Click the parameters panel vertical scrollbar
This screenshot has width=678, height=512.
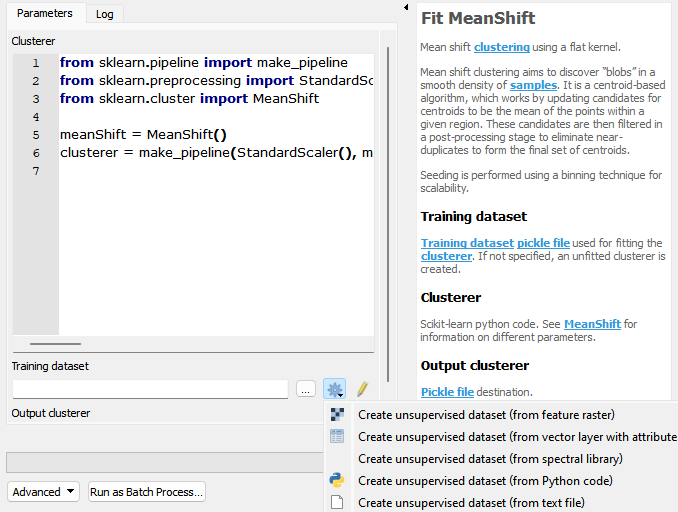388,214
